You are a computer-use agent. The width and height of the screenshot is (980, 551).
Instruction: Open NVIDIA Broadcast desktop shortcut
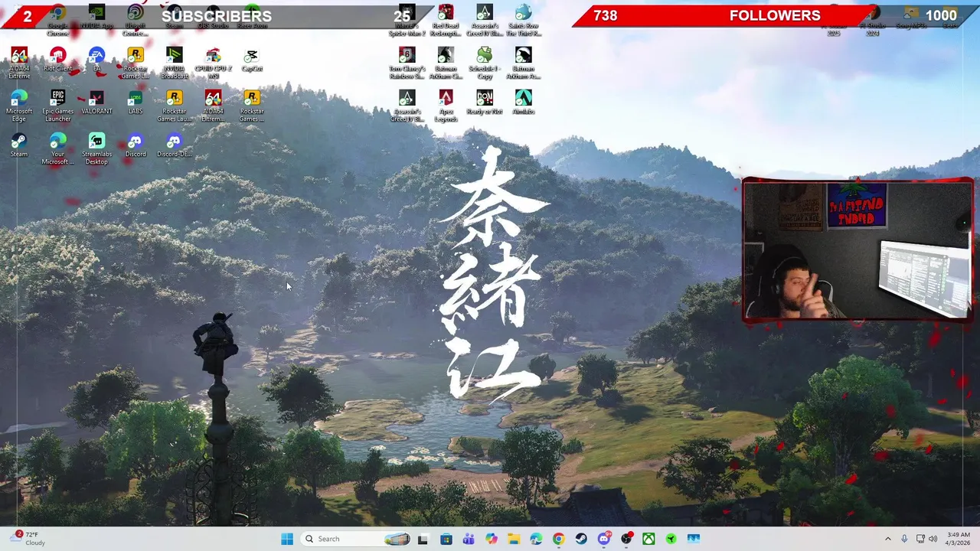174,63
